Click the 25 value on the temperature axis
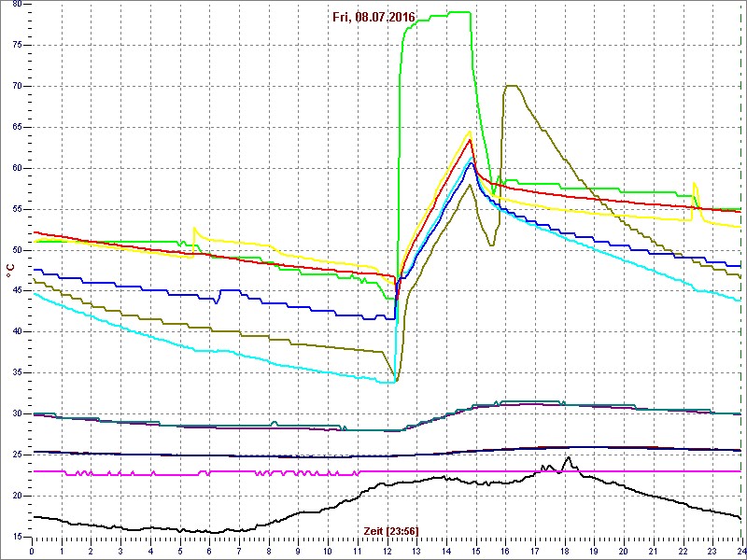 [17, 455]
